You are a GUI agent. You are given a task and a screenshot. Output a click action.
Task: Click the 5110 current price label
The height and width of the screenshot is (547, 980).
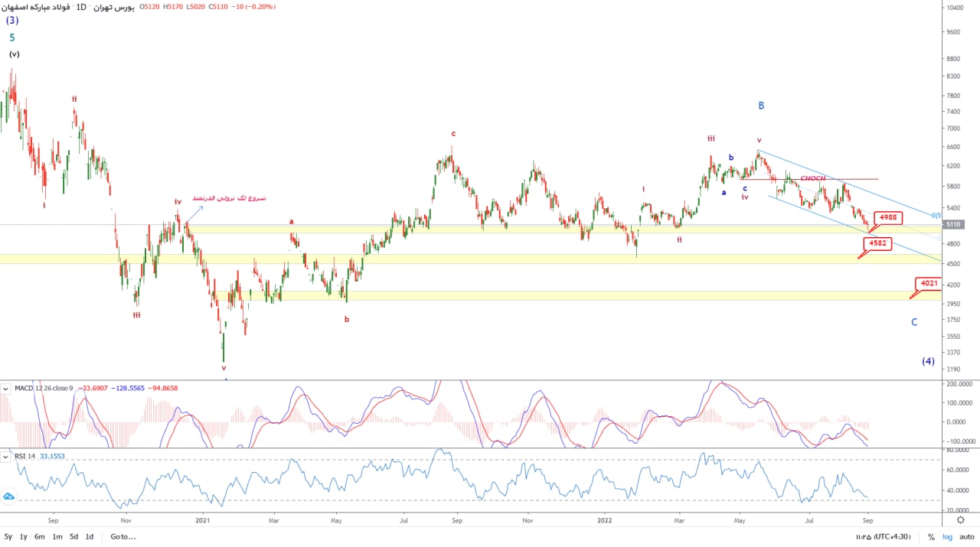953,225
